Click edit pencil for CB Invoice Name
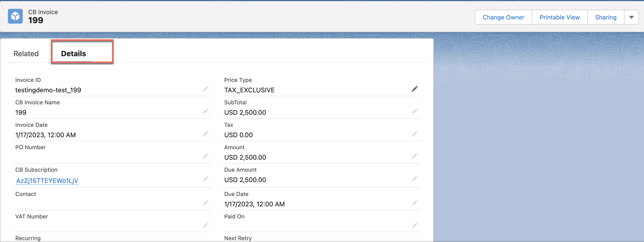Image resolution: width=644 pixels, height=242 pixels. point(205,112)
